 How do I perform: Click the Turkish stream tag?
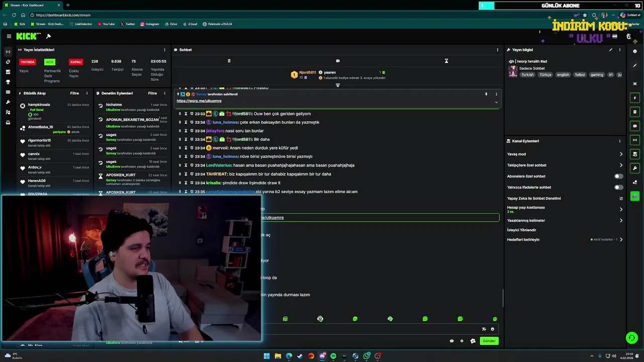coord(527,75)
